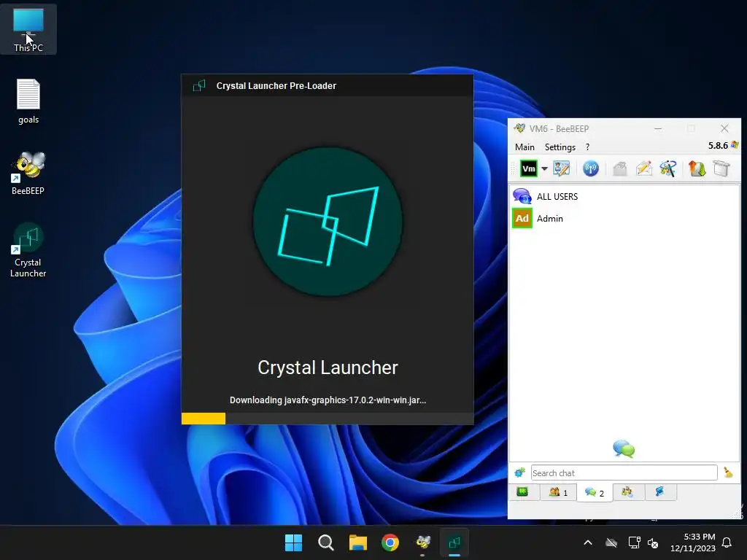Click the green Vm status avatar in BeeBEEP
The height and width of the screenshot is (560, 747).
528,168
